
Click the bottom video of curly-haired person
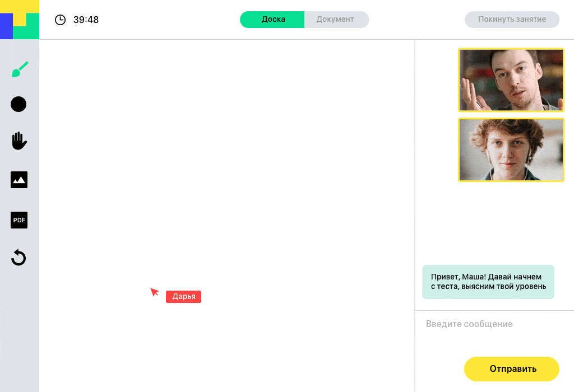(x=511, y=150)
